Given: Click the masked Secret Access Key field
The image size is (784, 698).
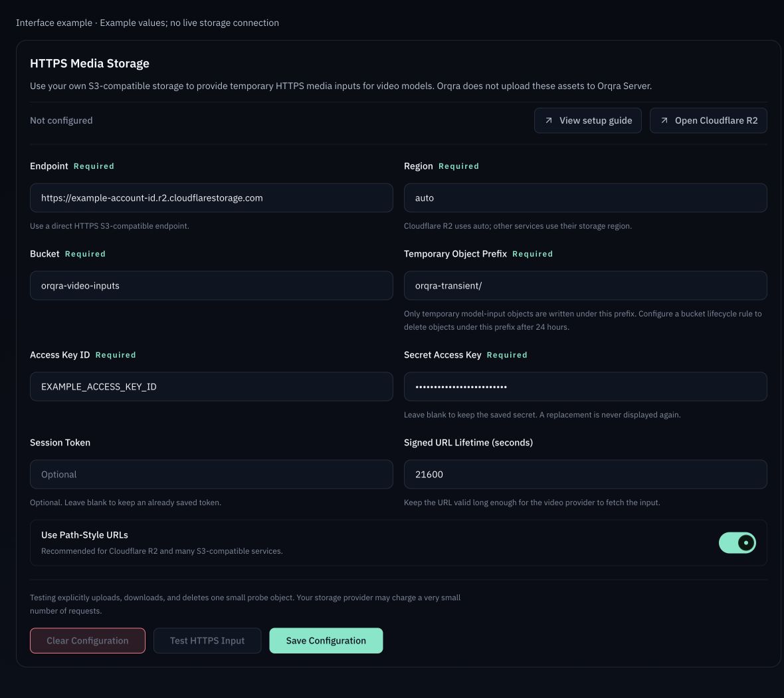Looking at the screenshot, I should click(585, 387).
